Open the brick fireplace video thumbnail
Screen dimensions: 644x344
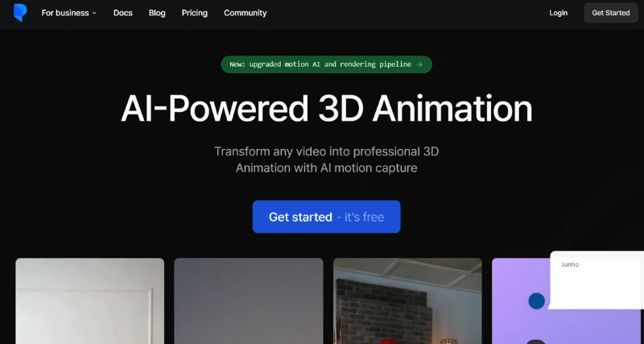point(407,300)
